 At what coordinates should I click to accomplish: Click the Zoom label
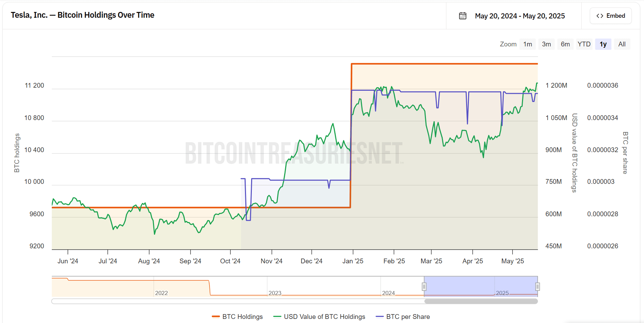508,44
